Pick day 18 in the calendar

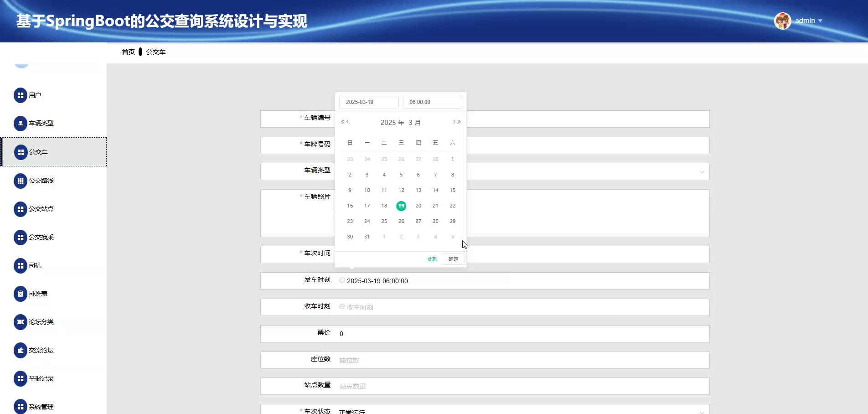[384, 206]
